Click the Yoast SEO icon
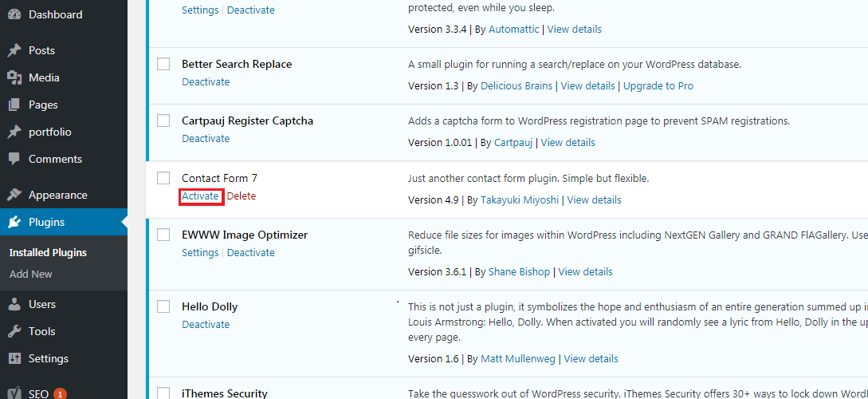The width and height of the screenshot is (868, 399). pos(14,393)
